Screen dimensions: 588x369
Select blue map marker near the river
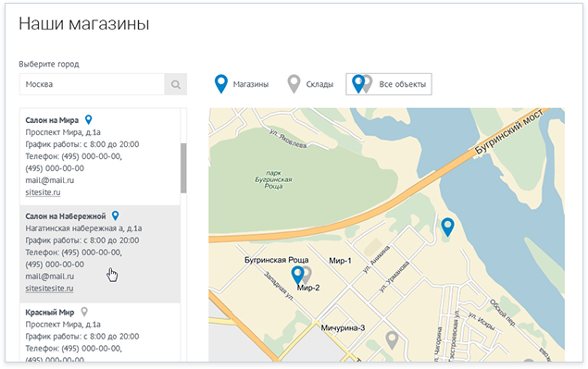(x=447, y=228)
